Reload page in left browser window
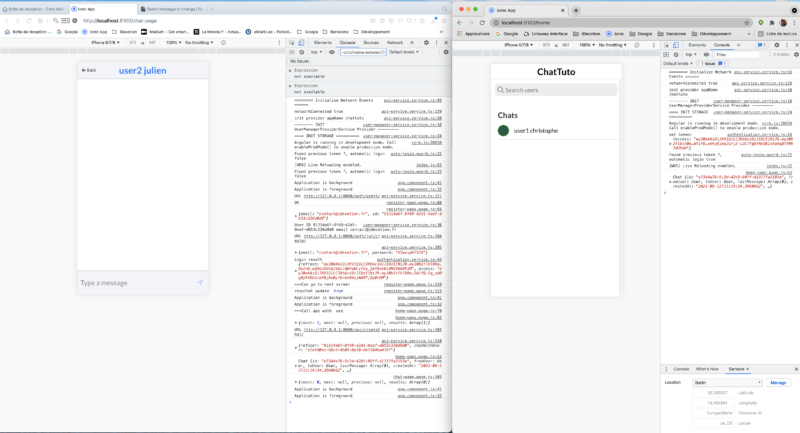Viewport: 800px width, 433px height. (29, 21)
